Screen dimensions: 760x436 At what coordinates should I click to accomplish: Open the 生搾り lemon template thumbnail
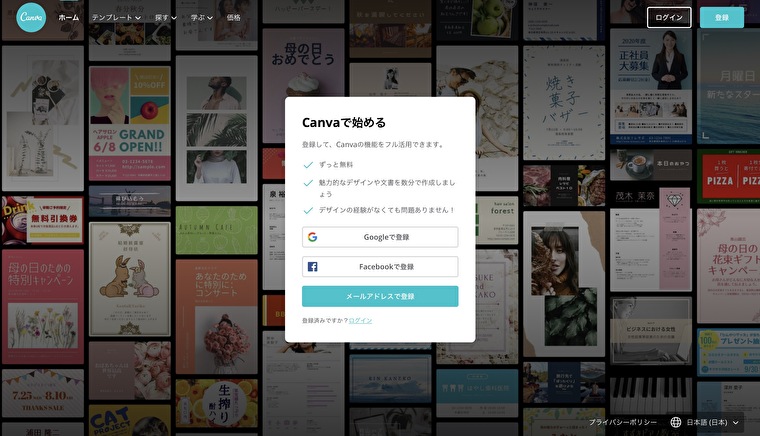pyautogui.click(x=217, y=403)
